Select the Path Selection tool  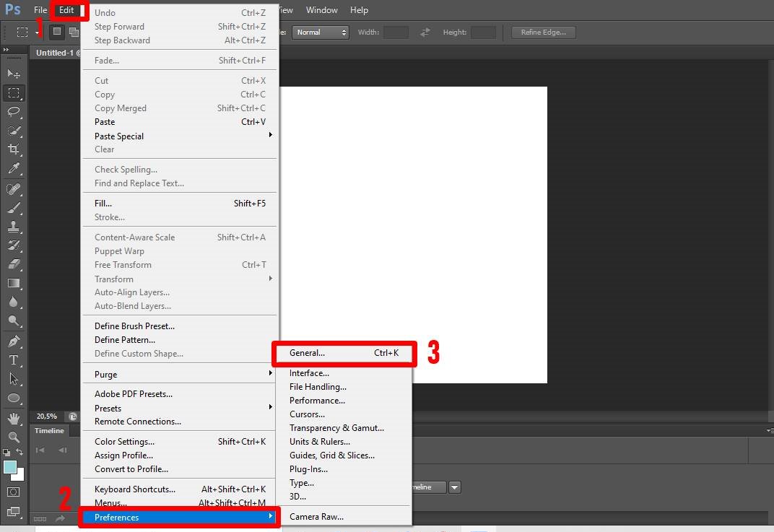point(13,378)
